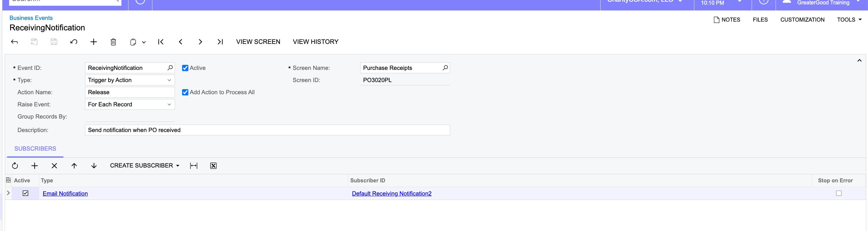
Task: Refresh the subscribers grid
Action: click(15, 166)
